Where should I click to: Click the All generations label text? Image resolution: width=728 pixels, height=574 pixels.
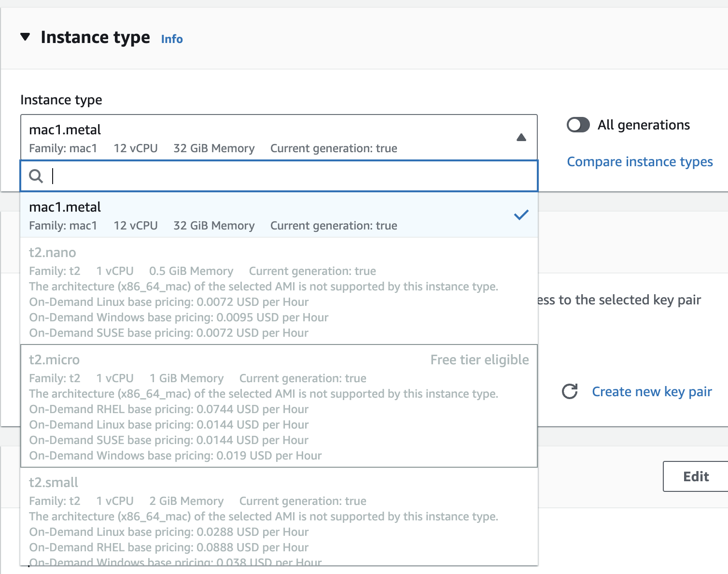coord(644,125)
